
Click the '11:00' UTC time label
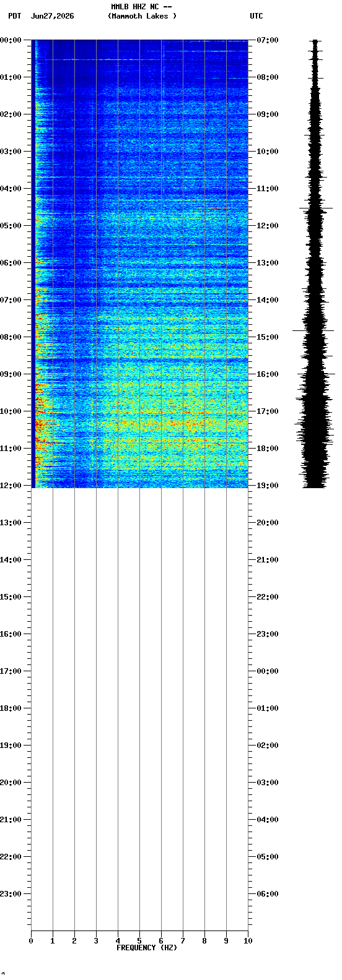[x=268, y=189]
